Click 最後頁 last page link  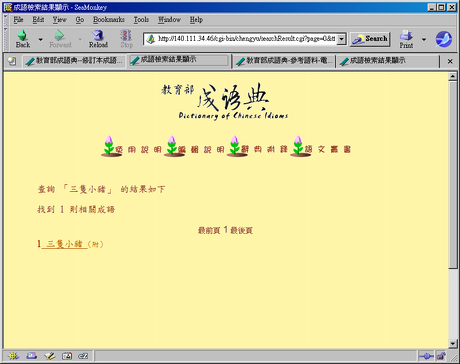[x=241, y=230]
